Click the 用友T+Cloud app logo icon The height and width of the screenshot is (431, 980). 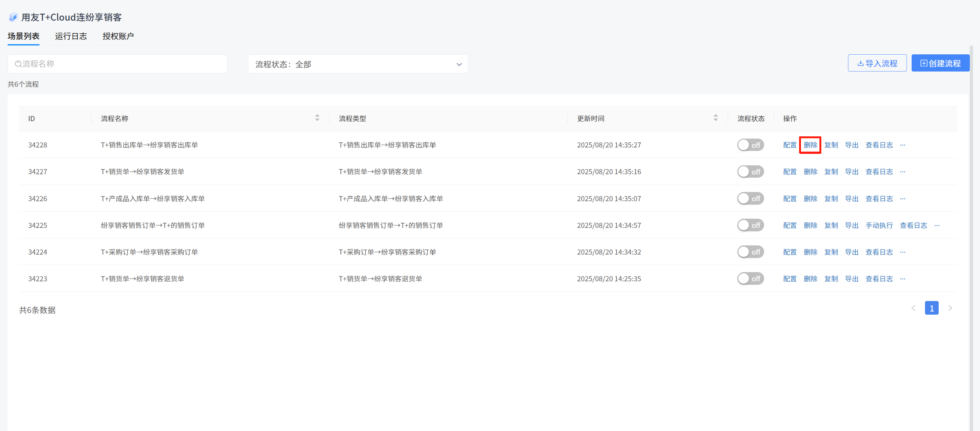13,17
